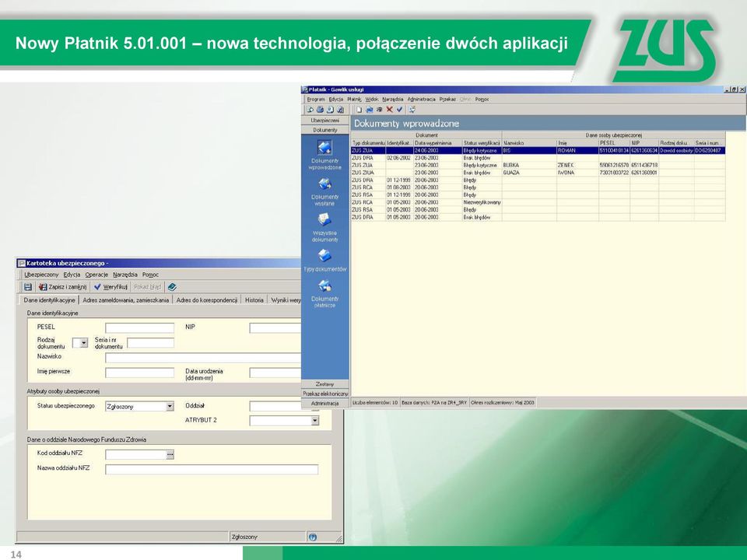Open Typy dokumentów in the Płatnik sidebar
Image resolution: width=747 pixels, height=560 pixels.
pos(325,261)
